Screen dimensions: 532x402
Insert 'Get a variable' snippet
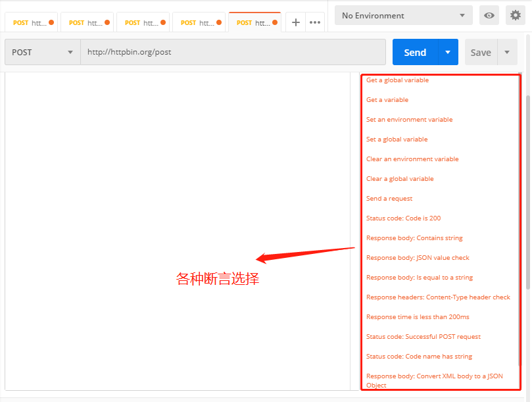[x=387, y=100]
